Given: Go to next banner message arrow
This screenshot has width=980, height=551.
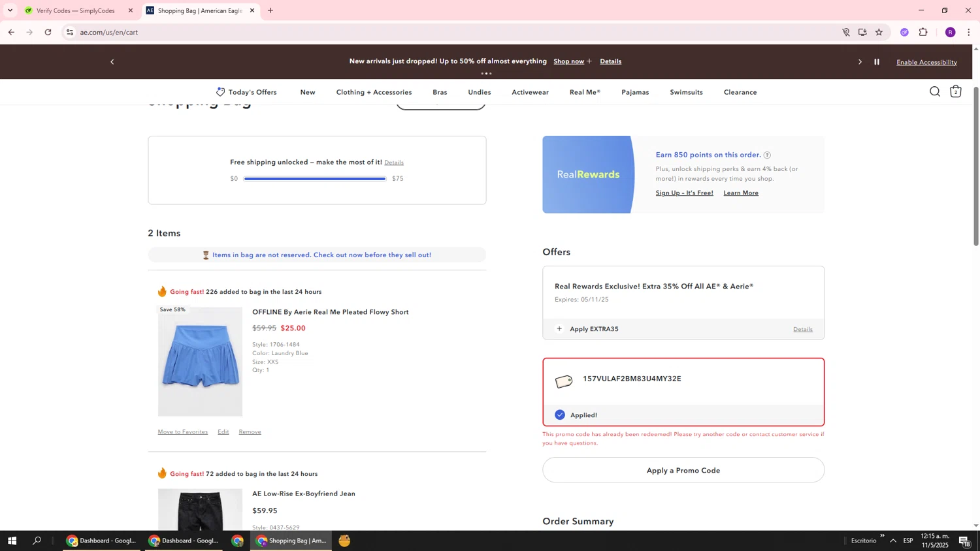Looking at the screenshot, I should pos(860,62).
